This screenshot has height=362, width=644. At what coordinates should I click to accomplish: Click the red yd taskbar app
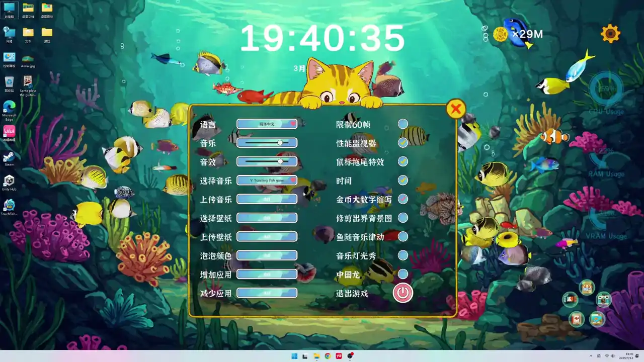(339, 356)
